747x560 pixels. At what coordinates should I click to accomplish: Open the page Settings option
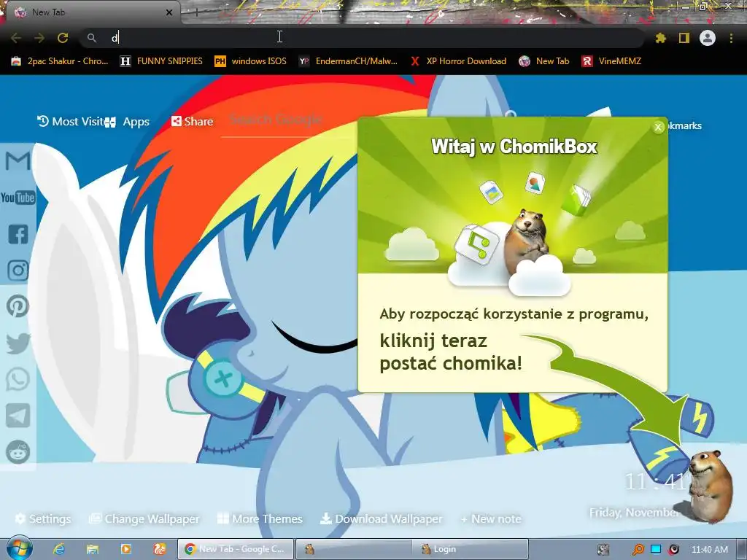43,518
